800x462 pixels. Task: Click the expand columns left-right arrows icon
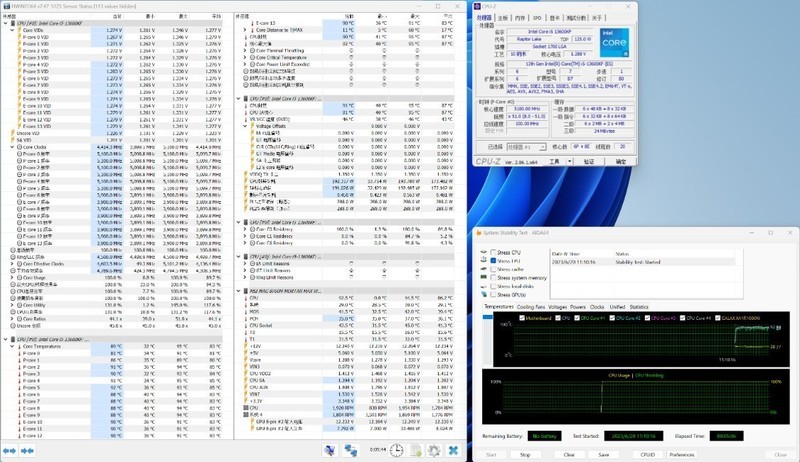(12, 451)
